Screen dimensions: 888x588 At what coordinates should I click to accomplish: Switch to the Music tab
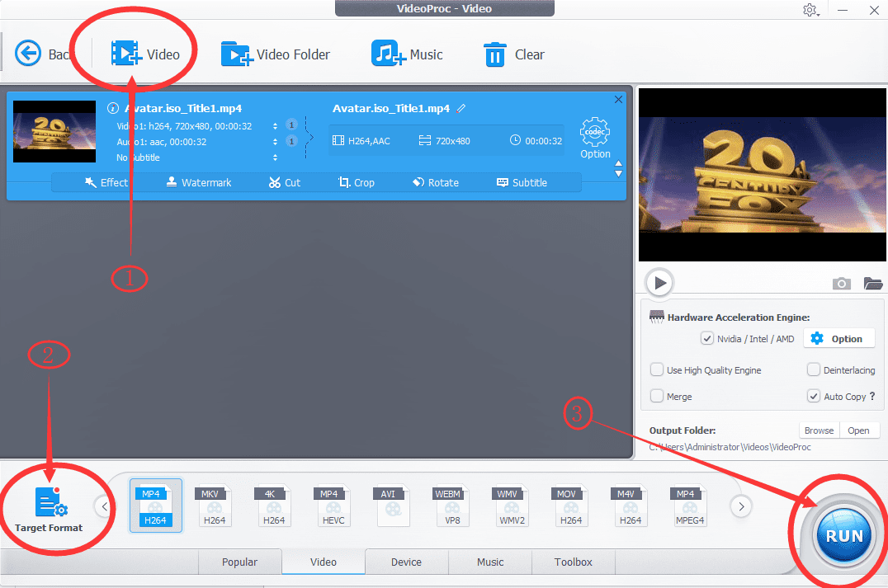pyautogui.click(x=490, y=562)
